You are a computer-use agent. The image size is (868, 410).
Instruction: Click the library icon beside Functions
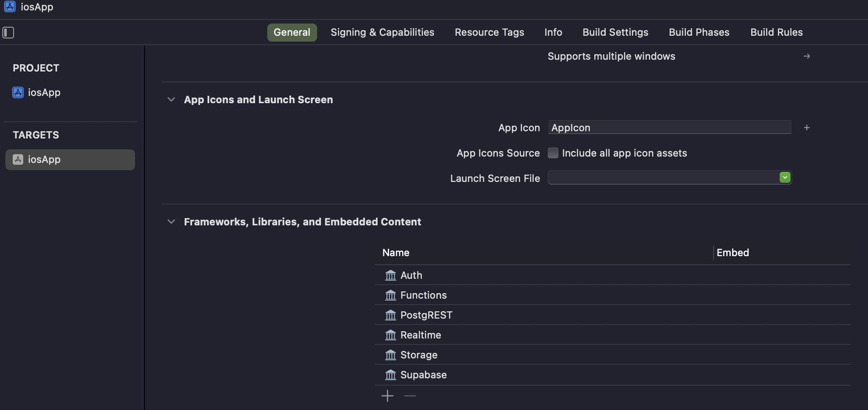pos(391,295)
